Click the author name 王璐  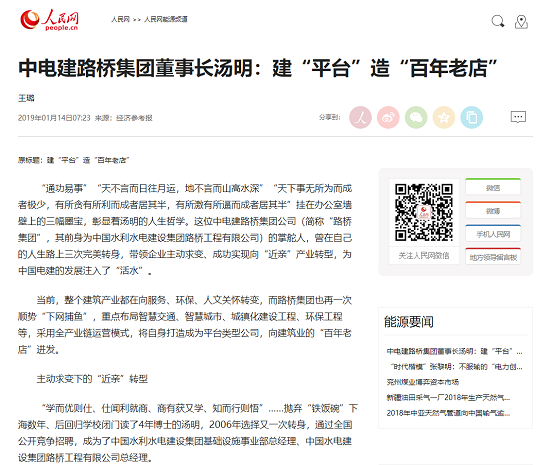[x=26, y=98]
